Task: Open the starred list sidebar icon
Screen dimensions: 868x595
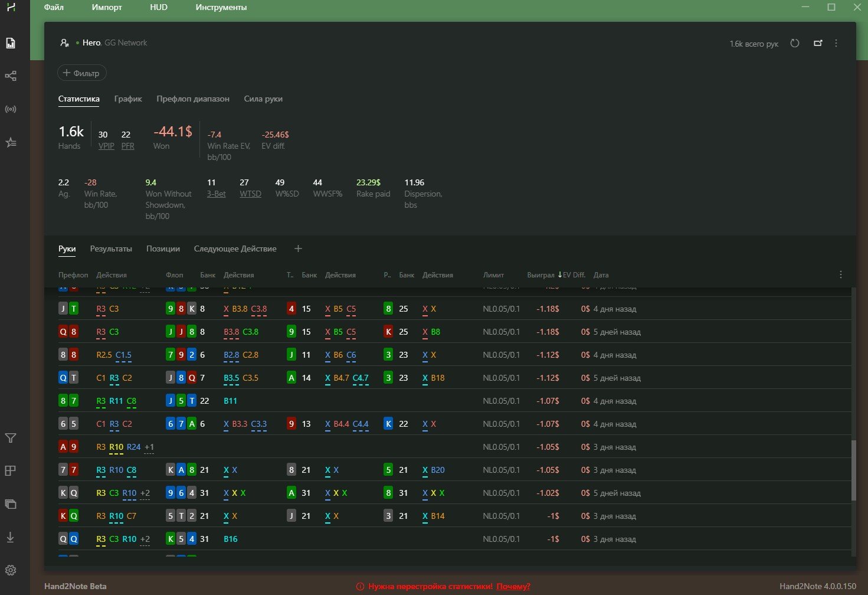Action: (x=11, y=142)
